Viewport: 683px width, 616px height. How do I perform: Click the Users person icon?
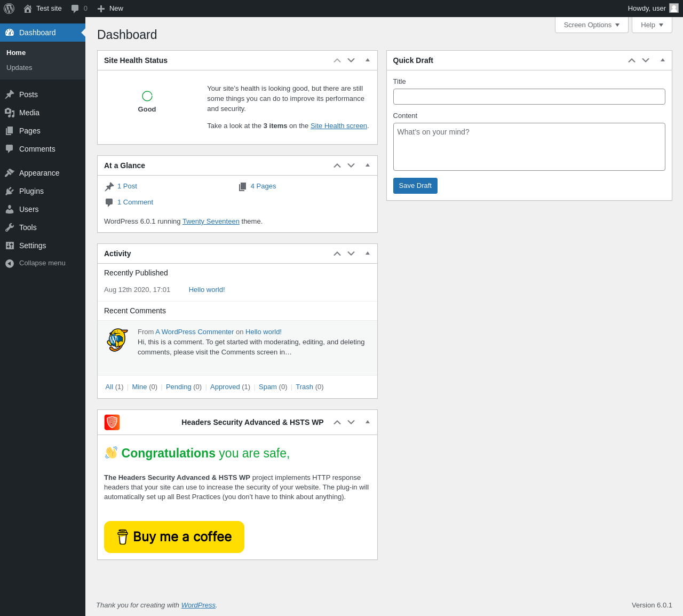click(x=10, y=209)
